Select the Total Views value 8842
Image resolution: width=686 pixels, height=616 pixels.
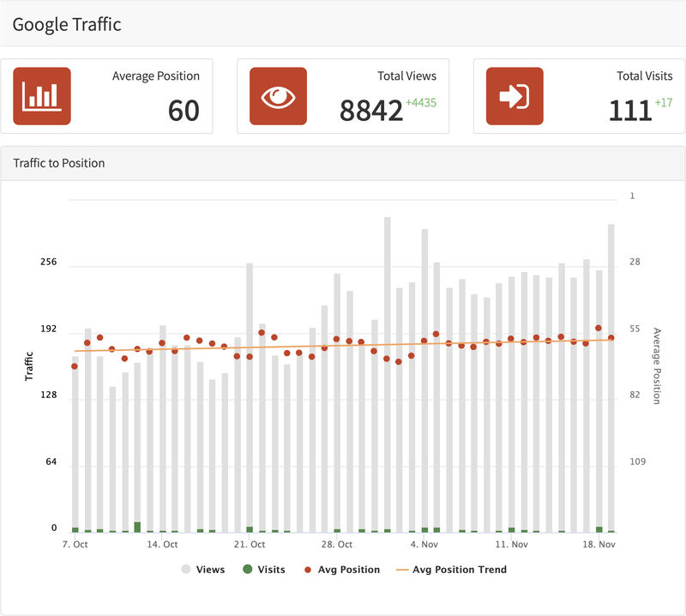click(371, 111)
